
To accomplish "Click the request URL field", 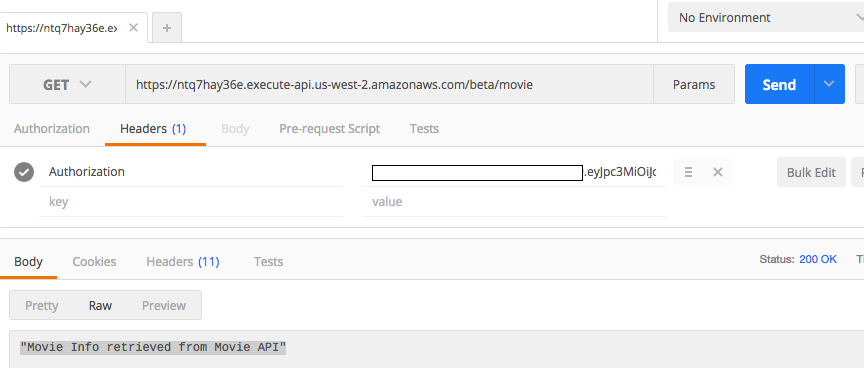I will coord(389,84).
